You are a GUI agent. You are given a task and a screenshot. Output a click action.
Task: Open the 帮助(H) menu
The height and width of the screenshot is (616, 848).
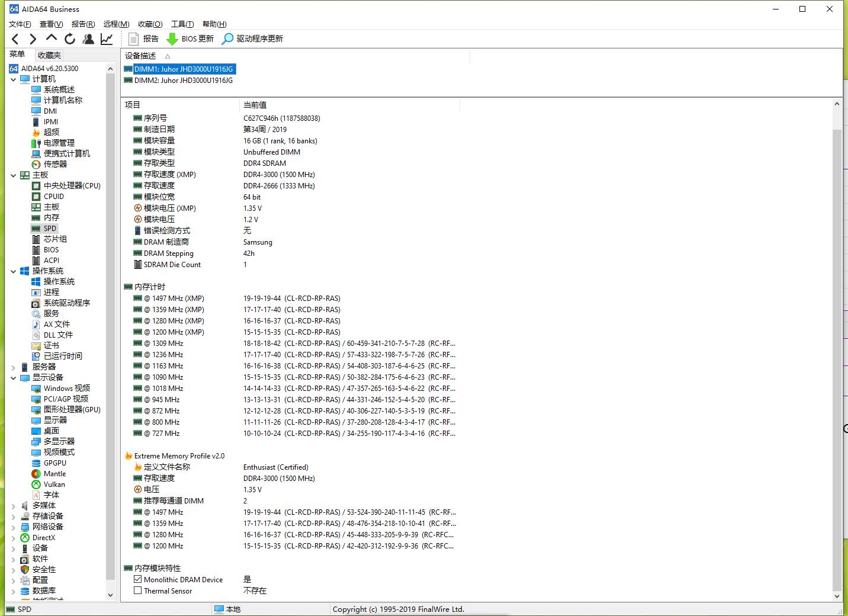[214, 24]
